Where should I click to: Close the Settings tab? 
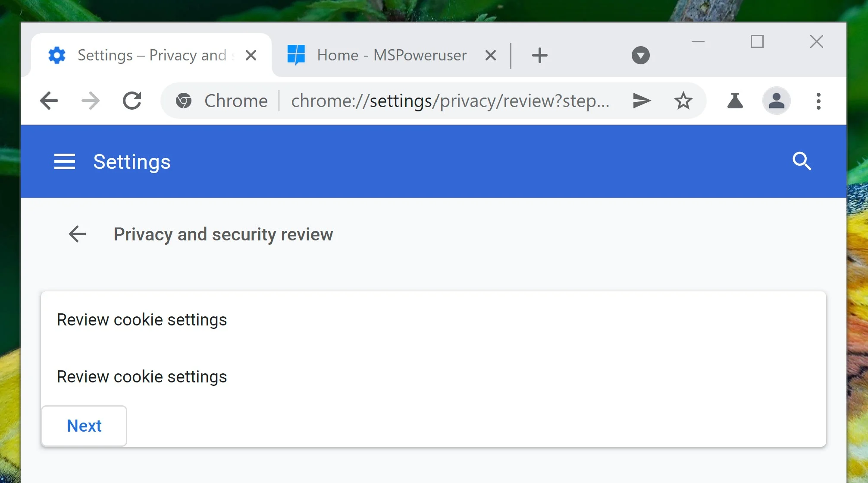(x=251, y=55)
